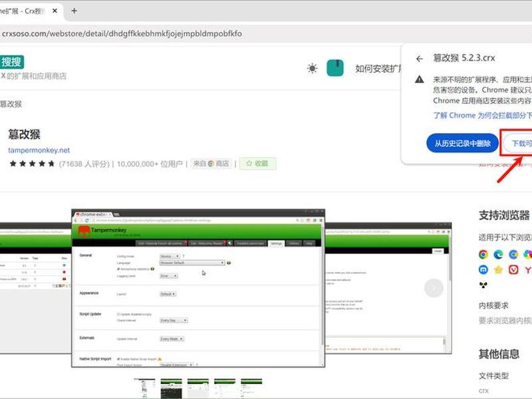The image size is (532, 399).
Task: Close the Crx搜搜 browser tab
Action: (x=55, y=11)
